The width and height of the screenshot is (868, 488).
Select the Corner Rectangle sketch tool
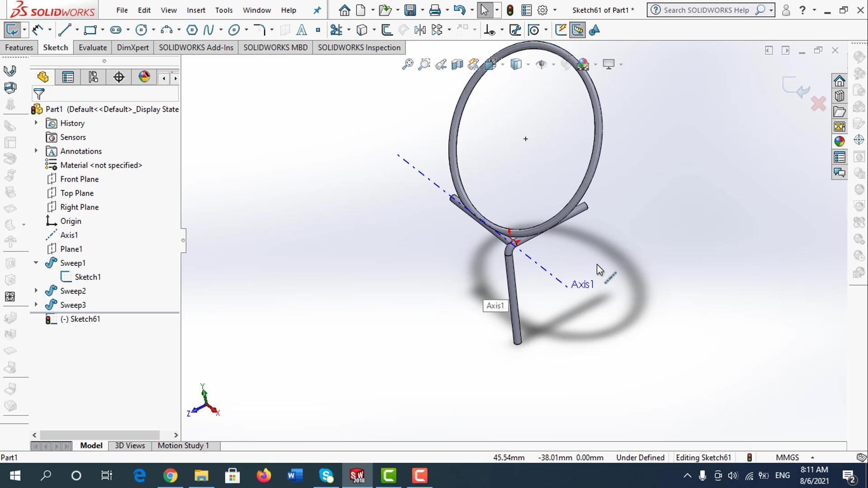click(90, 30)
